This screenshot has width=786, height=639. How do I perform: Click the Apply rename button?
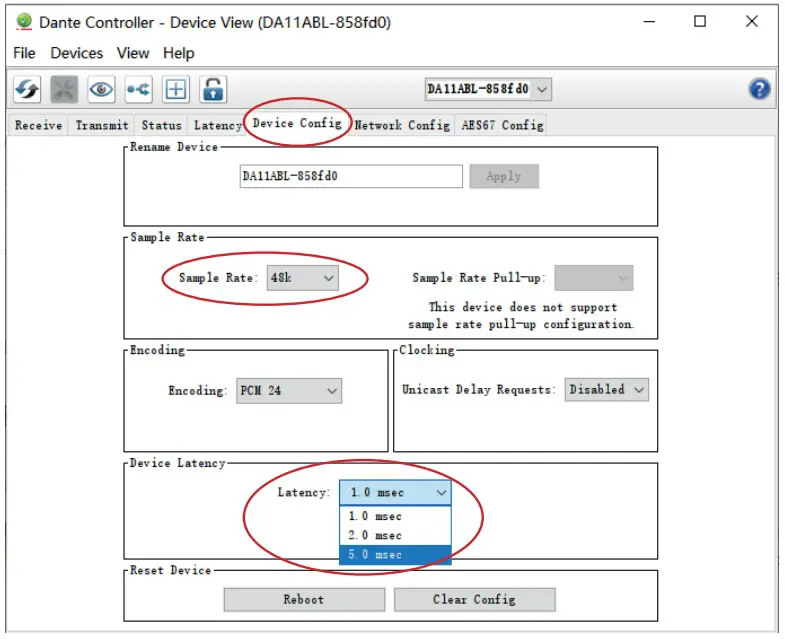(504, 176)
